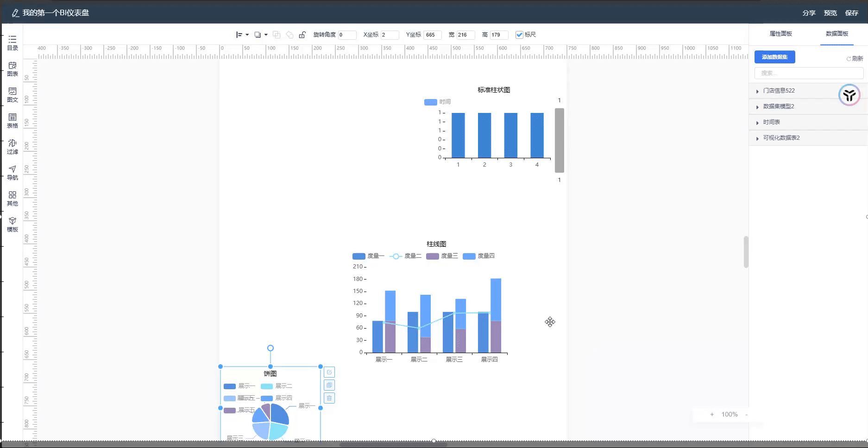Click the 宽 width input field
The image size is (868, 448).
466,35
